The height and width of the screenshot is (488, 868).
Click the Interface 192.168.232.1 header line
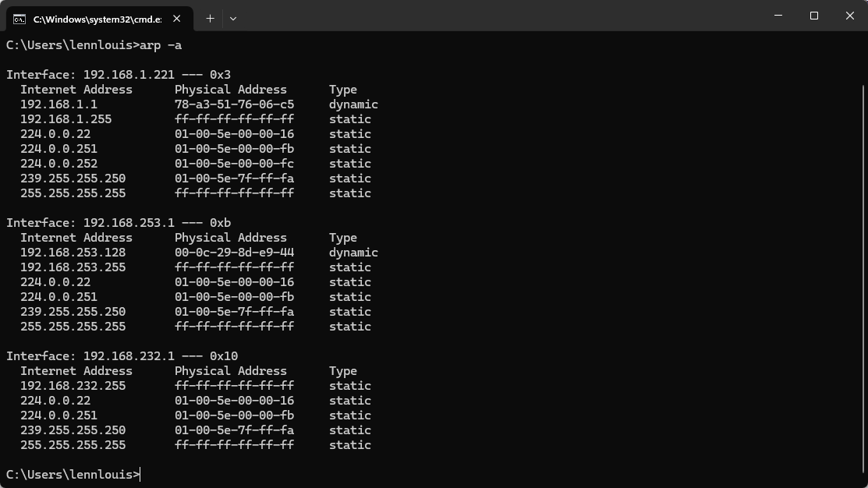point(122,356)
